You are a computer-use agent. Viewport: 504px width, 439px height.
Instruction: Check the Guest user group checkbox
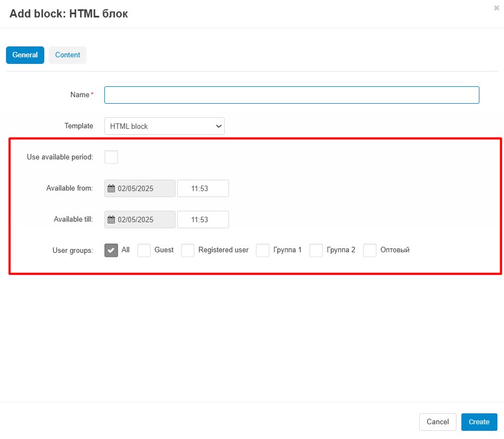point(144,251)
